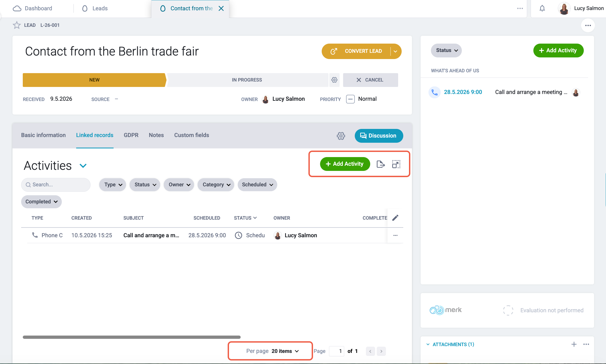The width and height of the screenshot is (606, 364).
Task: Open the Notes tab
Action: coord(156,135)
